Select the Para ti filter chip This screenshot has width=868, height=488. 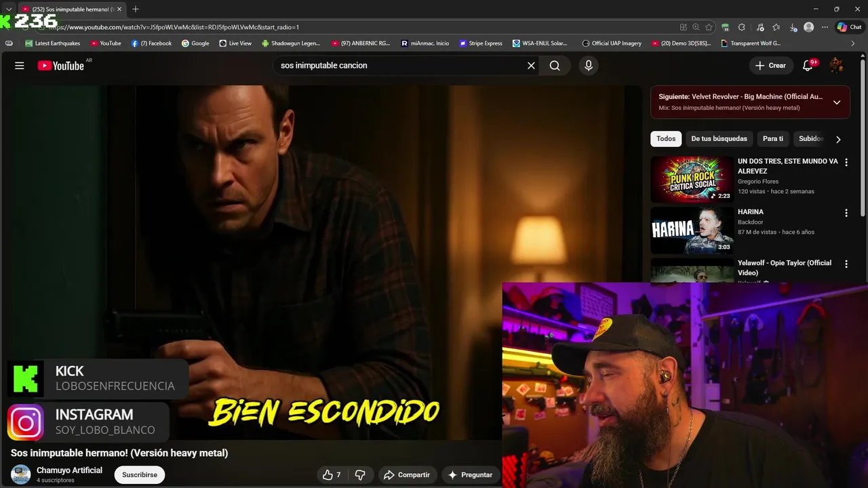pos(773,139)
